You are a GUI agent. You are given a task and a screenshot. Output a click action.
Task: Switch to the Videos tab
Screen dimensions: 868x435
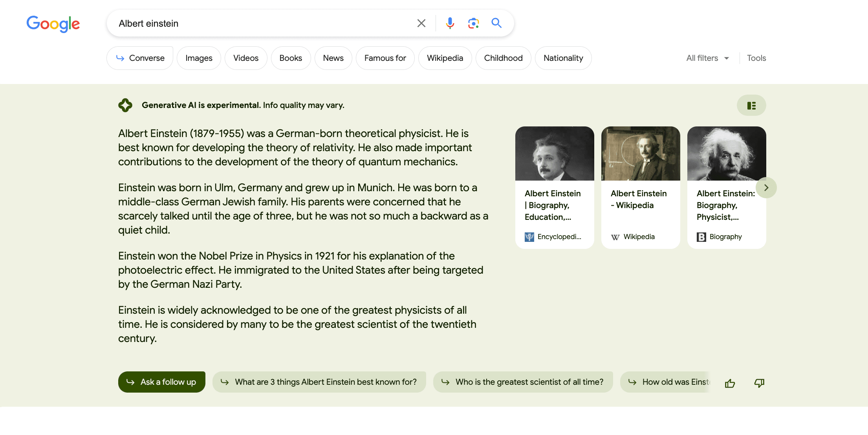(x=246, y=58)
